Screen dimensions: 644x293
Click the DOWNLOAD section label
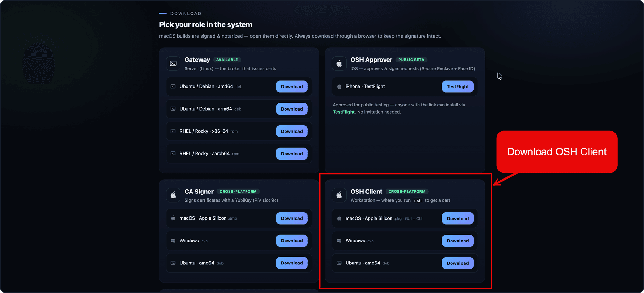[186, 14]
